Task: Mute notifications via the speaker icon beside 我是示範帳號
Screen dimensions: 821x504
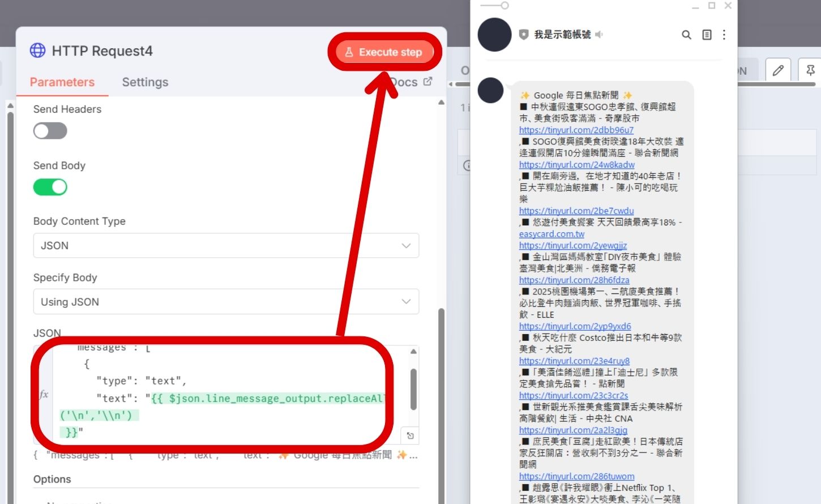Action: coord(599,35)
